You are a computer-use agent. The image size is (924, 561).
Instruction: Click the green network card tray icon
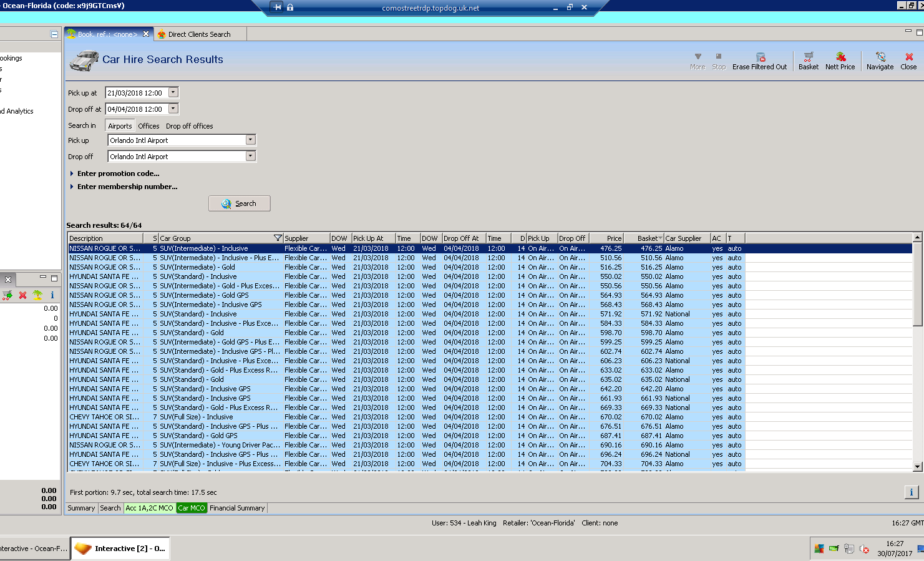coord(834,549)
